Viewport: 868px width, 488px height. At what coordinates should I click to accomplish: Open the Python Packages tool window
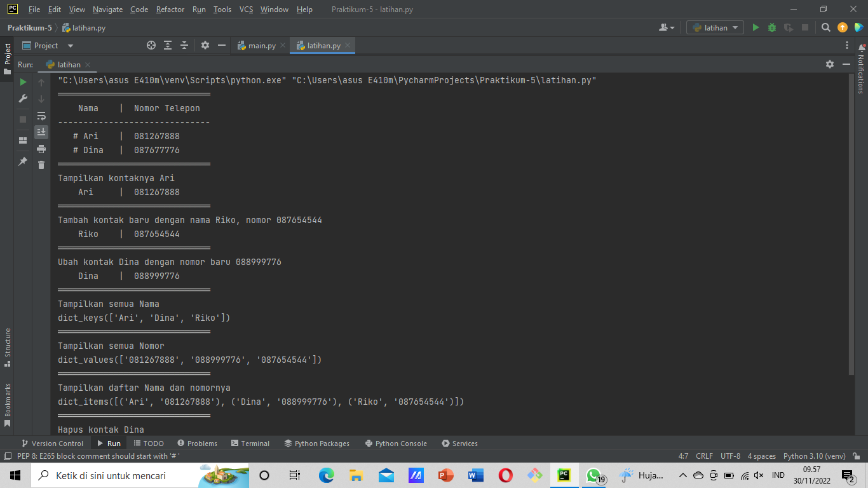pos(317,444)
